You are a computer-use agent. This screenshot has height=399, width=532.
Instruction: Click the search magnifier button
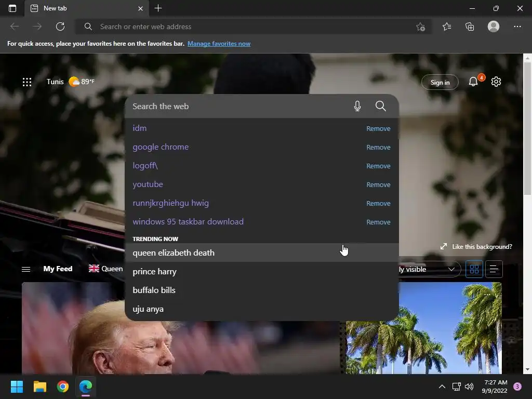click(380, 106)
